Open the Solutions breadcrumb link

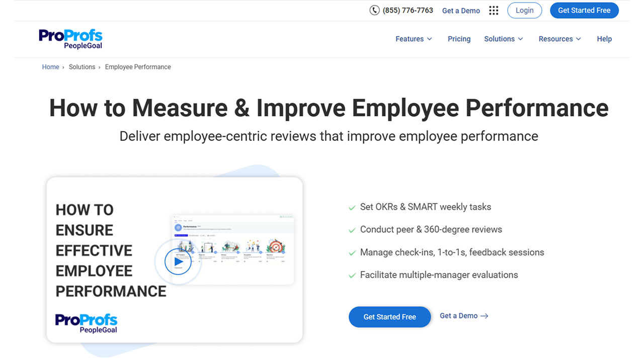coord(82,67)
